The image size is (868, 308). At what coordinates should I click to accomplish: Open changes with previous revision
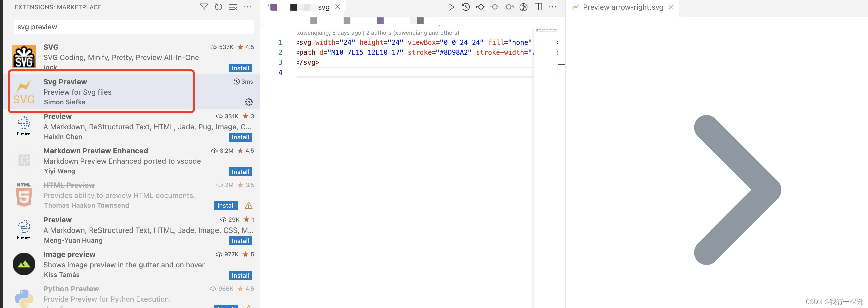tap(480, 7)
